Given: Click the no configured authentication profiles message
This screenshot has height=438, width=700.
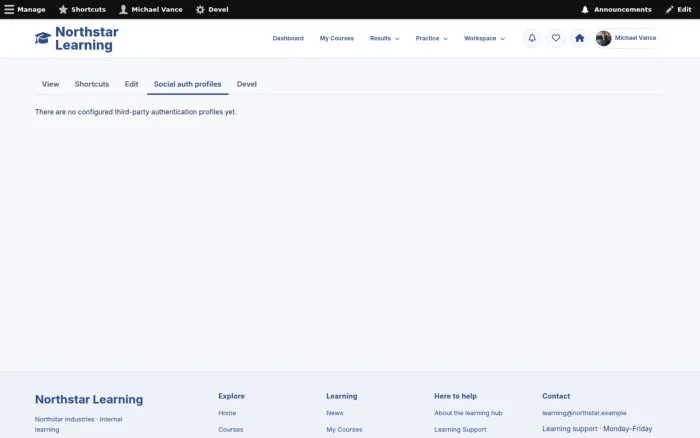Looking at the screenshot, I should coord(136,112).
